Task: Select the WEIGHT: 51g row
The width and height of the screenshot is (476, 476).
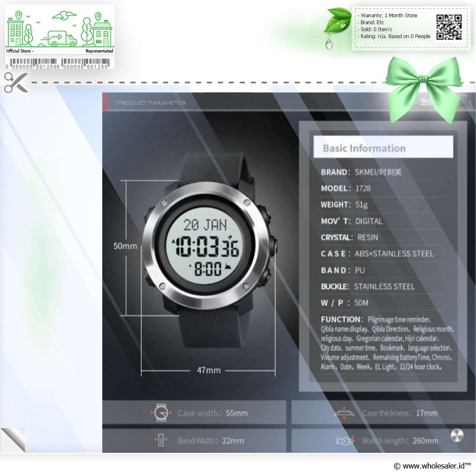Action: [x=344, y=205]
